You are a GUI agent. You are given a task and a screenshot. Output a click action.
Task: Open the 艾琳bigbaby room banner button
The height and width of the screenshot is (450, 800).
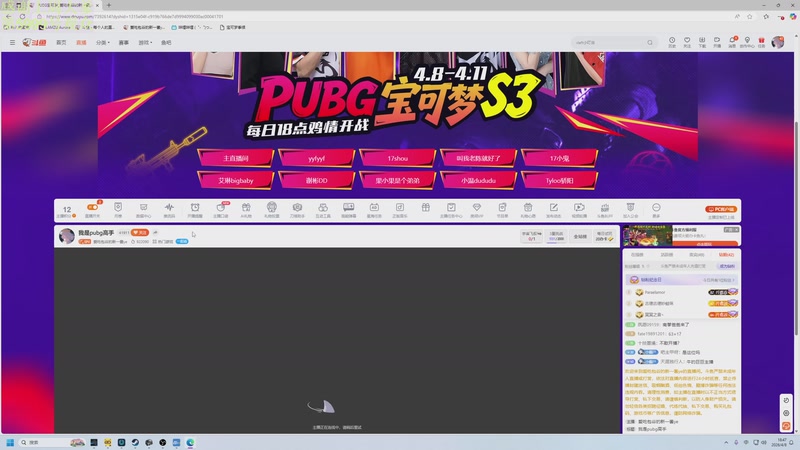(x=236, y=180)
